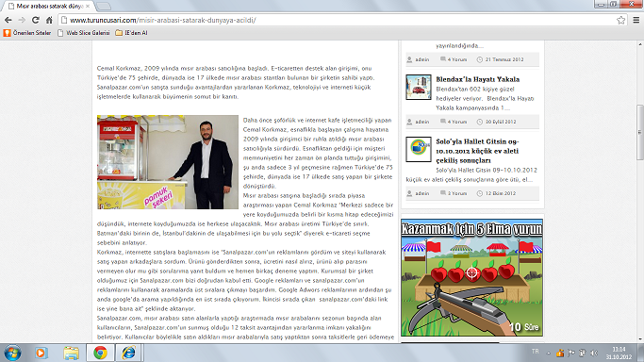This screenshot has height=362, width=644.
Task: Open the Web Slice Galerisi bookmark
Action: click(83, 33)
